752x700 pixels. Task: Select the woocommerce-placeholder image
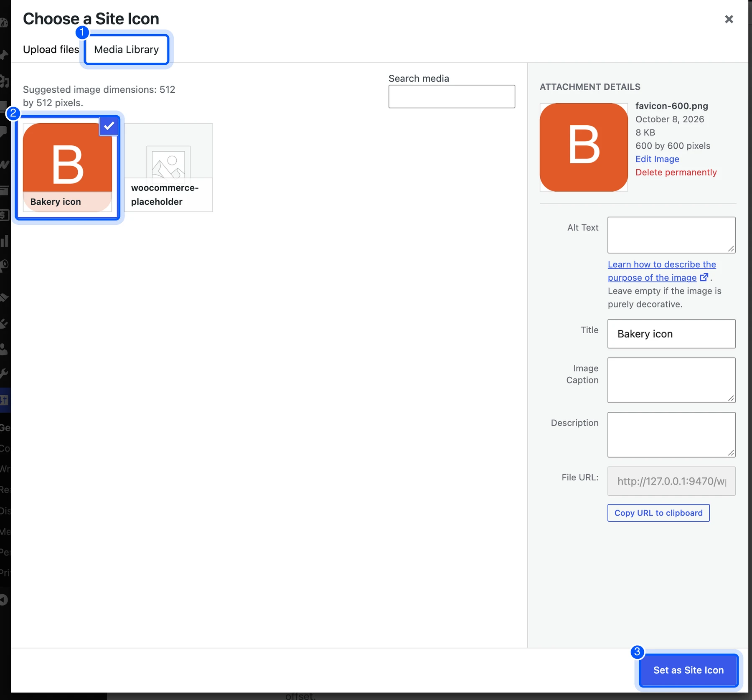(168, 167)
